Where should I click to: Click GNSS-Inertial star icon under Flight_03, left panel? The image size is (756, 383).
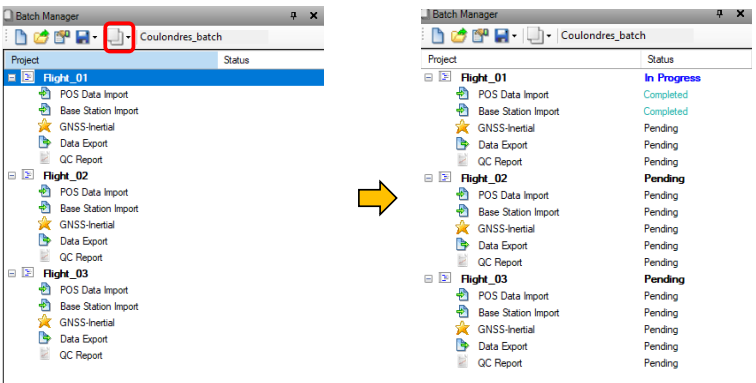pyautogui.click(x=45, y=322)
